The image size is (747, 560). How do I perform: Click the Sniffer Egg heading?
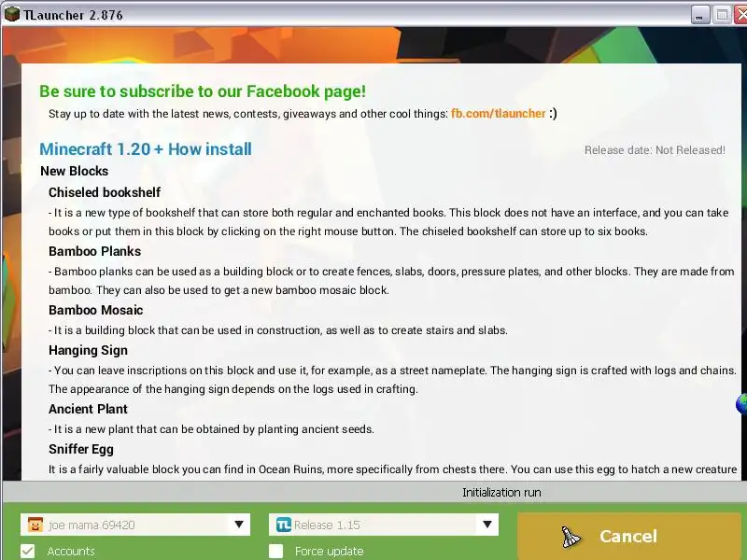pyautogui.click(x=81, y=450)
